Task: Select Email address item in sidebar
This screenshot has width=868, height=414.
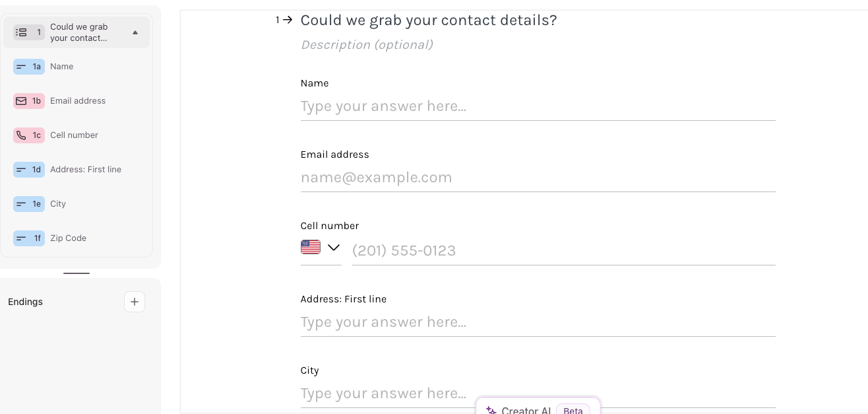Action: coord(77,101)
